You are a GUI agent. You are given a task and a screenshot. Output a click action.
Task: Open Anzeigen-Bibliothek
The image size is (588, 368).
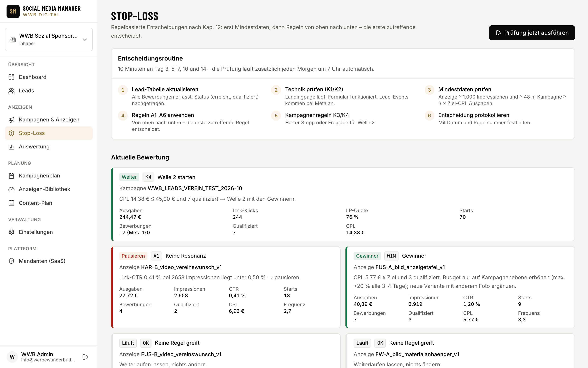(49, 189)
